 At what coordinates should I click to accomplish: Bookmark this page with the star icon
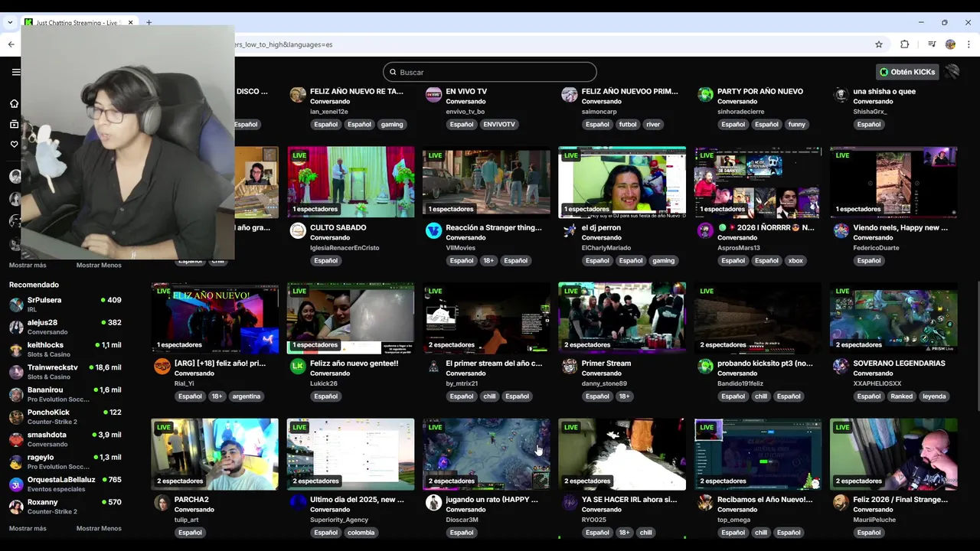point(879,44)
